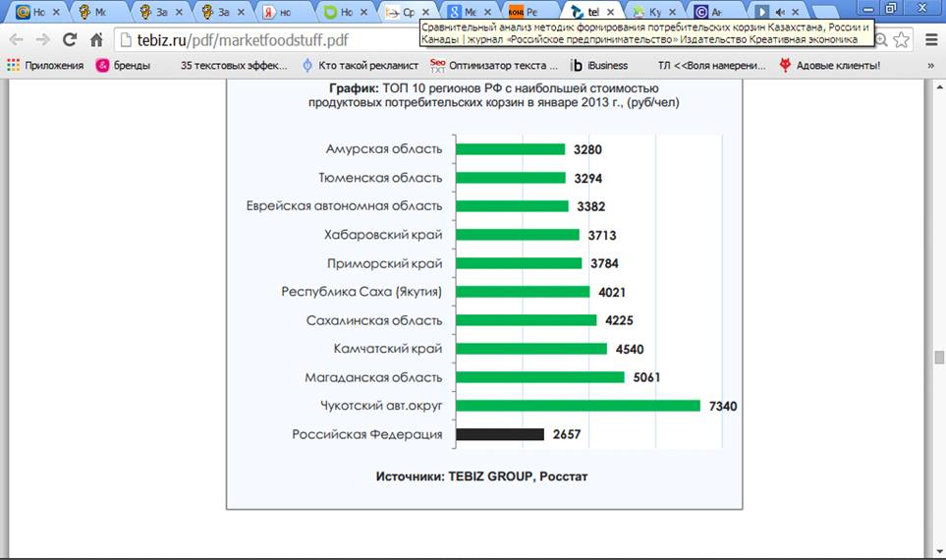946x560 pixels.
Task: Open the Оптимизатор текста bookmark
Action: click(494, 65)
